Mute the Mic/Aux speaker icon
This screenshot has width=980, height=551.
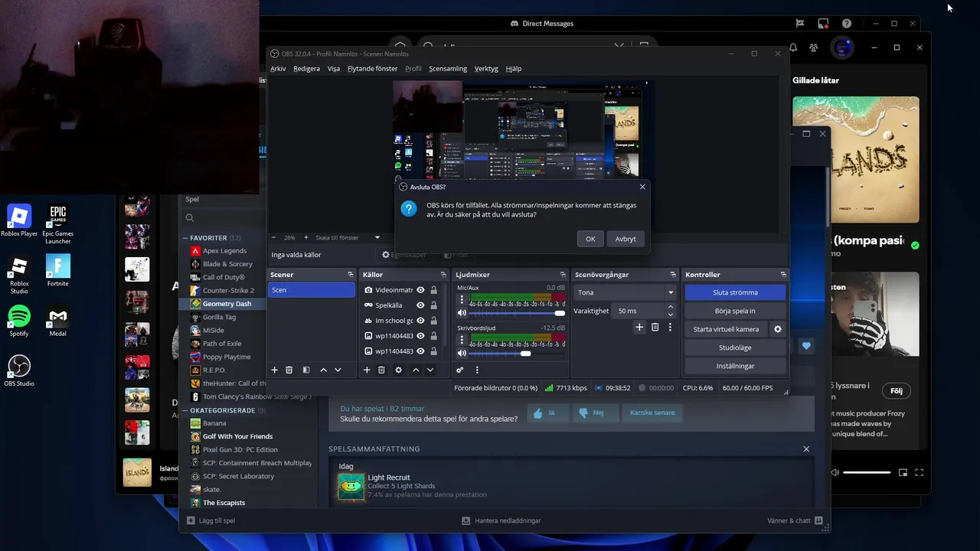462,313
